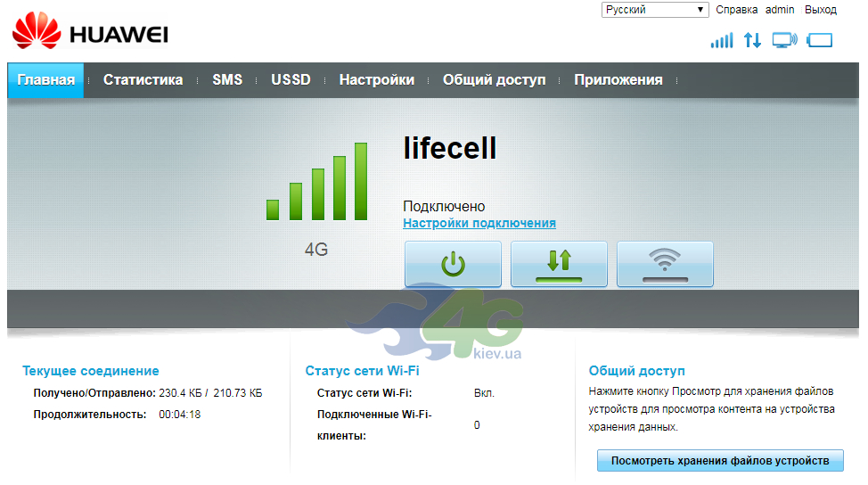Open the Настройки tab
This screenshot has width=868, height=485.
pyautogui.click(x=377, y=79)
